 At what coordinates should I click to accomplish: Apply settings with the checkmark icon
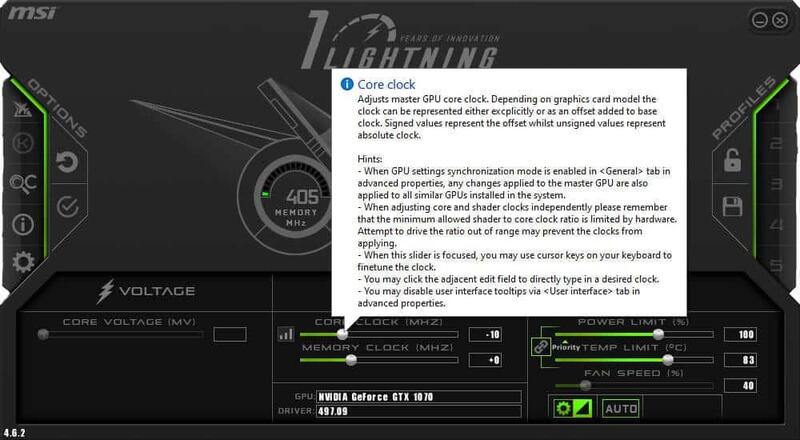point(67,207)
